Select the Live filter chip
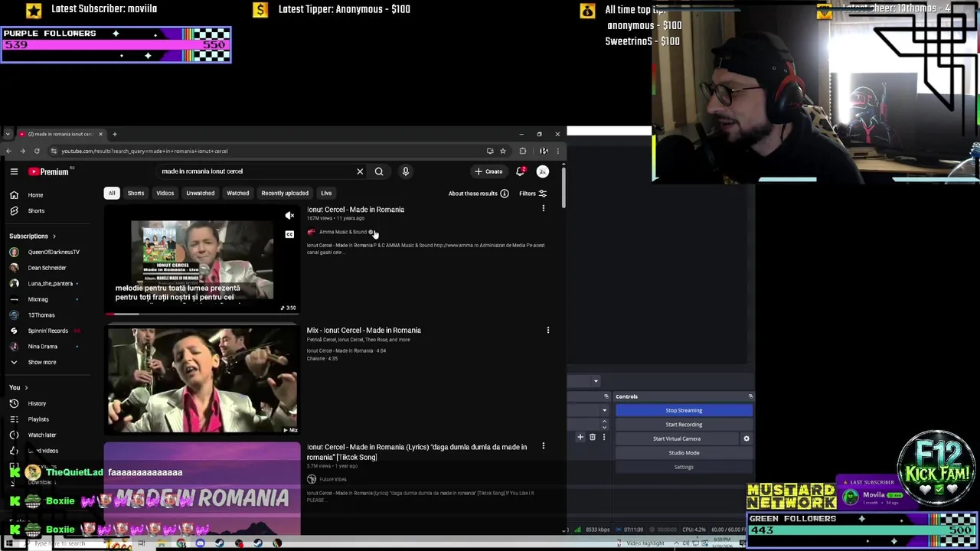Screen dimensions: 980x551 [326, 194]
